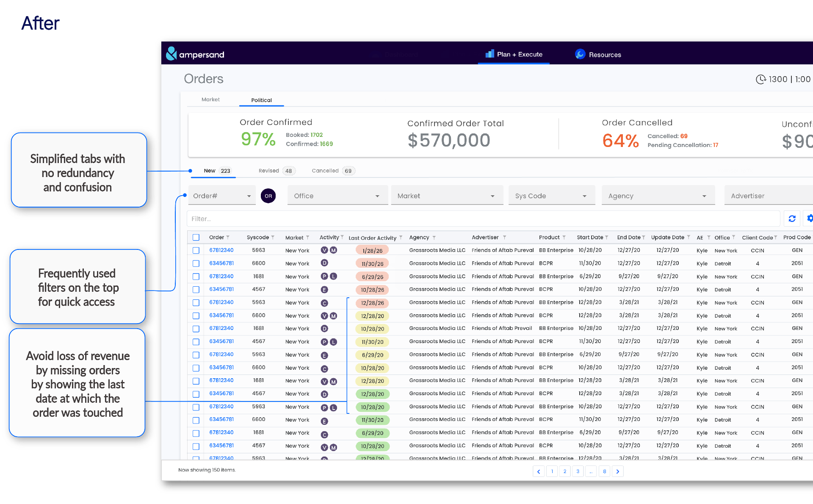Jump to page 2 in pagination
The height and width of the screenshot is (504, 813).
point(565,471)
